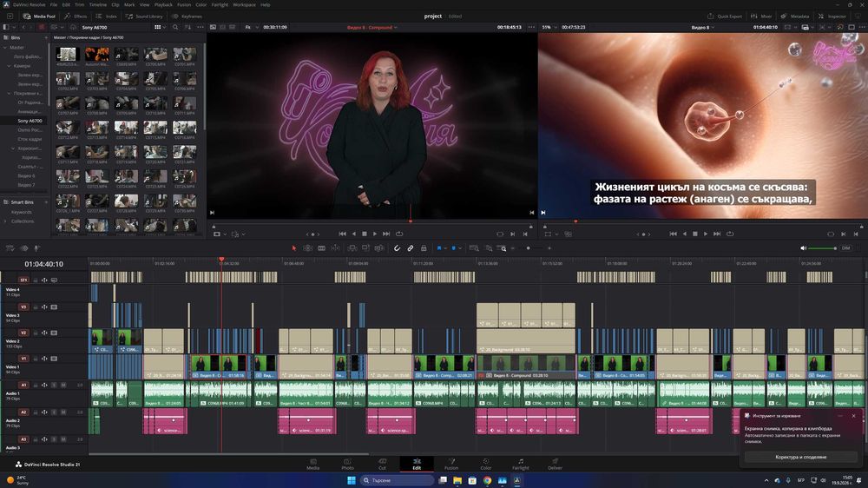Switch to the Fusion page

451,465
